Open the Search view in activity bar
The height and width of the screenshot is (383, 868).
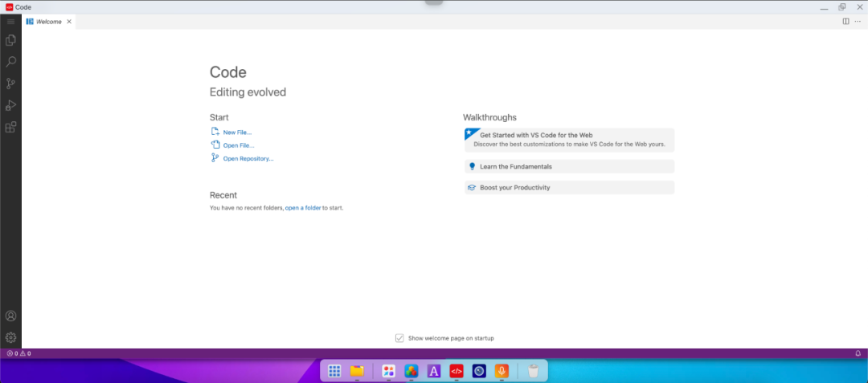[10, 62]
